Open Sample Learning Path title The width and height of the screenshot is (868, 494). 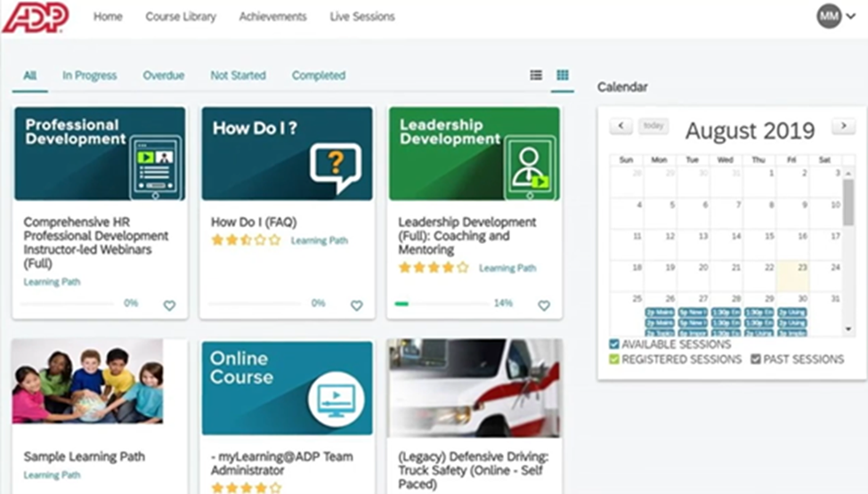pos(85,457)
